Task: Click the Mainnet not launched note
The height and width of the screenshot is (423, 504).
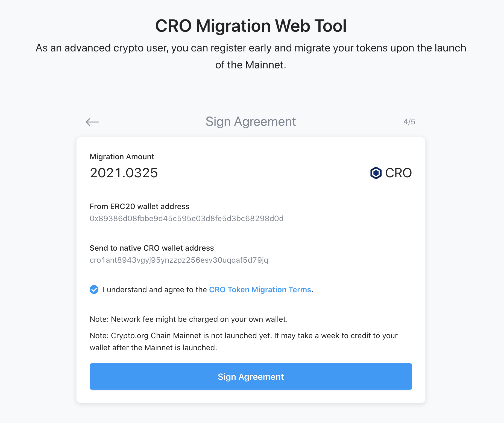Action: [x=243, y=336]
